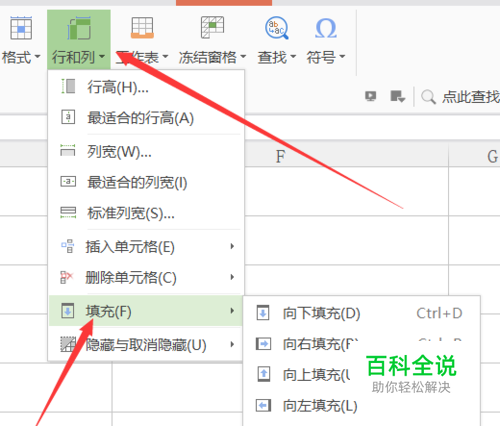
Task: Click the column width icon beside 列宽
Action: 68,150
